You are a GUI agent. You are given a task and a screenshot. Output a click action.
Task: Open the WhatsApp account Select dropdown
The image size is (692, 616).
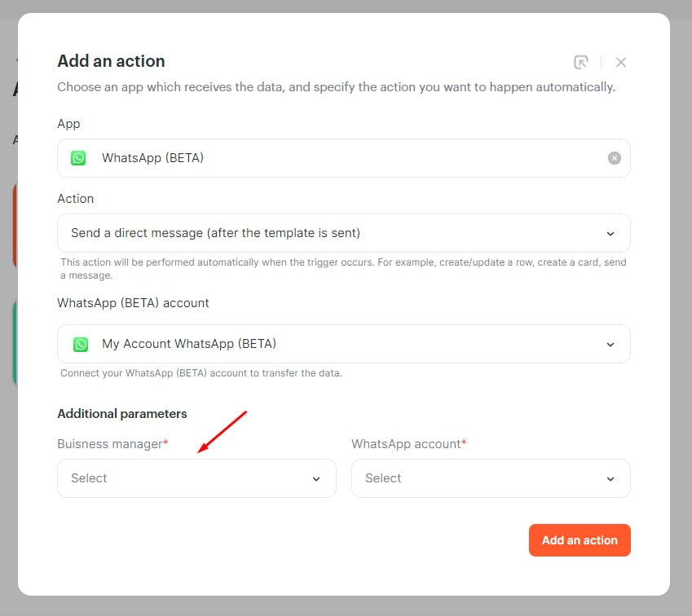pyautogui.click(x=491, y=478)
